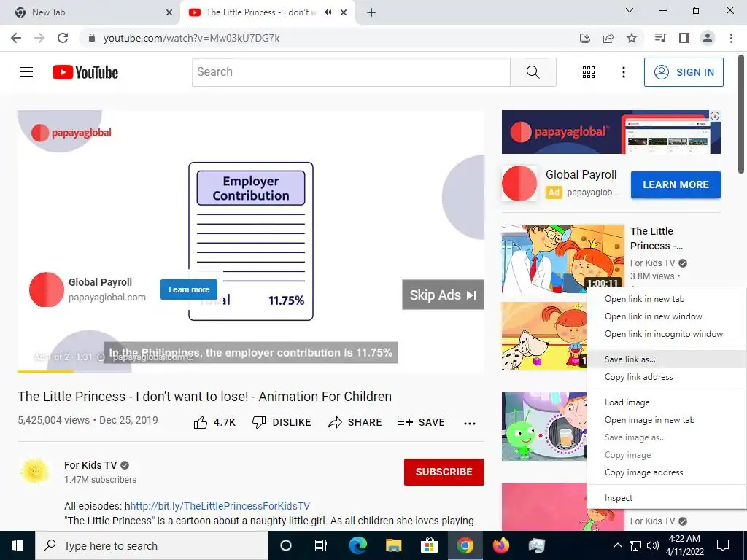
Task: Click the SHARE button
Action: click(x=355, y=422)
